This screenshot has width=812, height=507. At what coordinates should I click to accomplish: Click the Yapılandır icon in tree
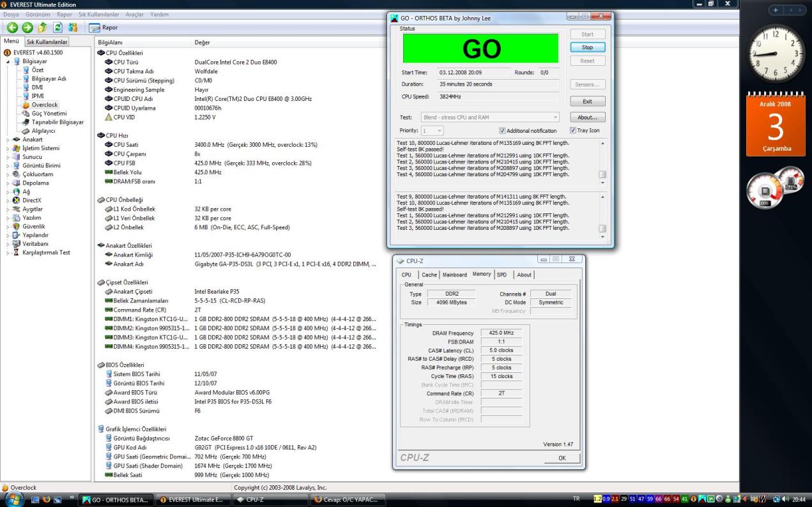(x=17, y=235)
